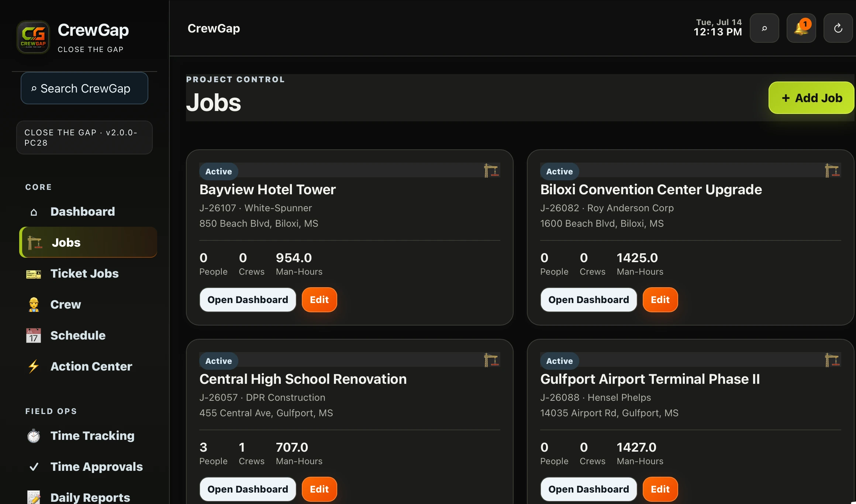Click the Dashboard home icon in the sidebar
The height and width of the screenshot is (504, 856).
[34, 212]
